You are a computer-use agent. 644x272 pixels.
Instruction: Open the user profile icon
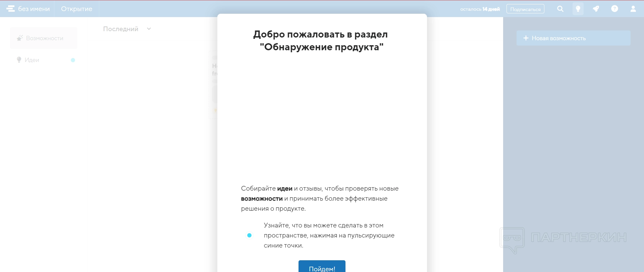click(633, 9)
